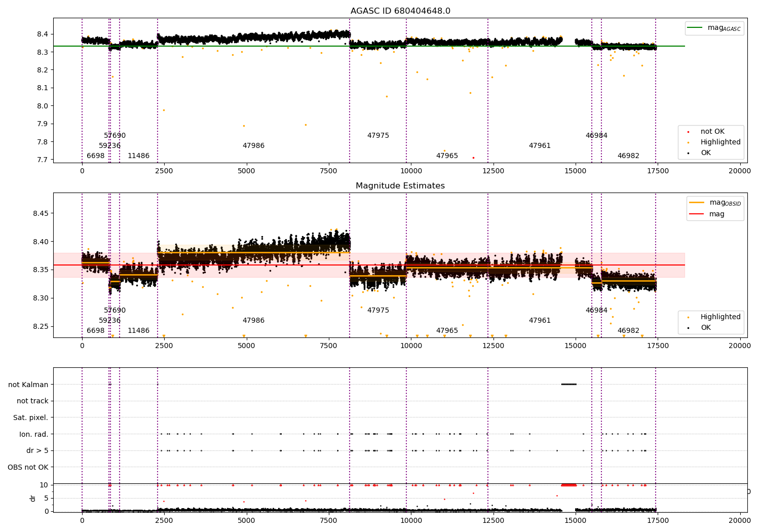The width and height of the screenshot is (760, 532).
Task: Click obsid label 47975 in Magnitude Estimates plot
Action: click(x=378, y=311)
